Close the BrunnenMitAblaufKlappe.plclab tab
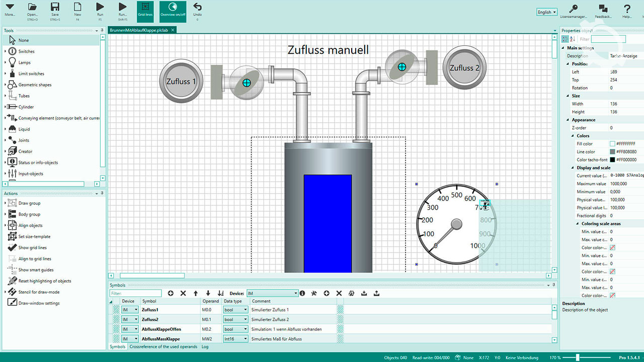The height and width of the screenshot is (362, 644). [x=173, y=30]
